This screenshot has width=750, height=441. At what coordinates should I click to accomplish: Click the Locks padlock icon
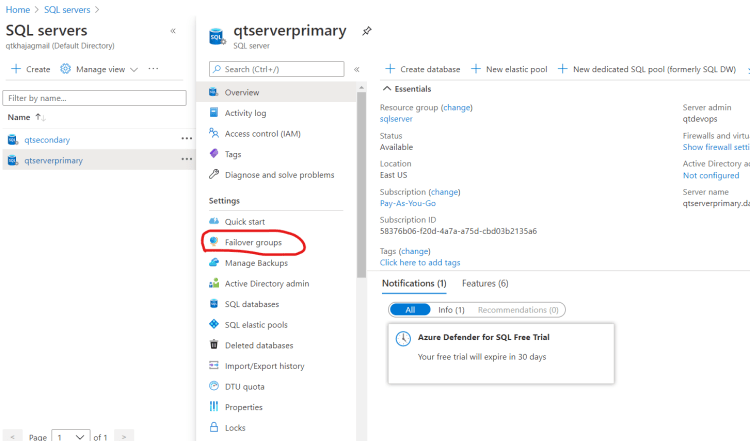point(214,427)
